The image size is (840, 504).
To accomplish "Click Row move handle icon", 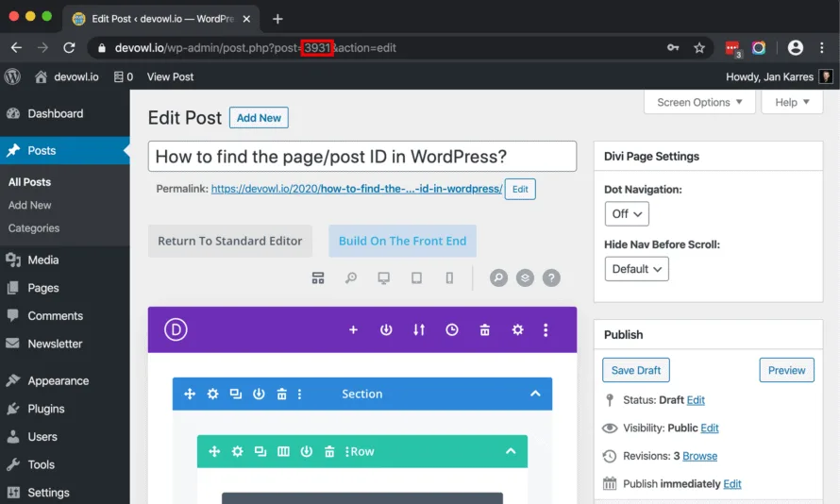I will [214, 451].
